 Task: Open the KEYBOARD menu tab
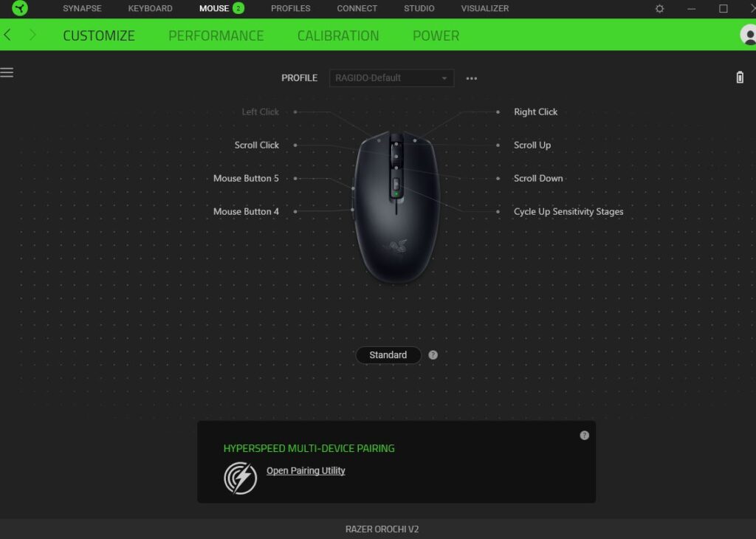(150, 9)
